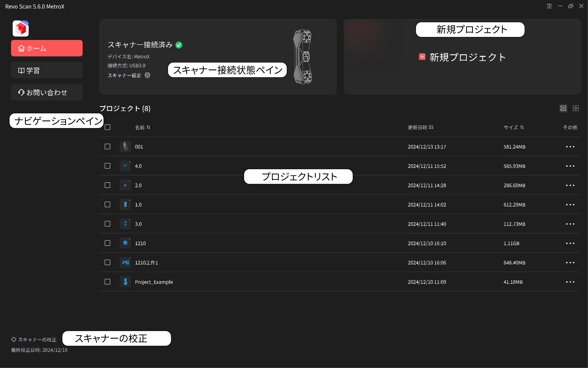
Task: Open the settings sliders icon in title bar
Action: click(x=549, y=6)
